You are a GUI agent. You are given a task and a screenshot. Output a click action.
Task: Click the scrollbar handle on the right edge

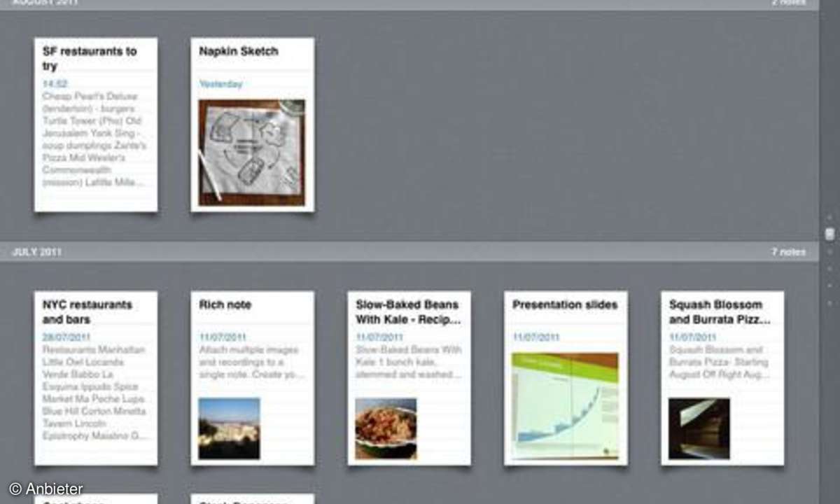click(x=829, y=234)
